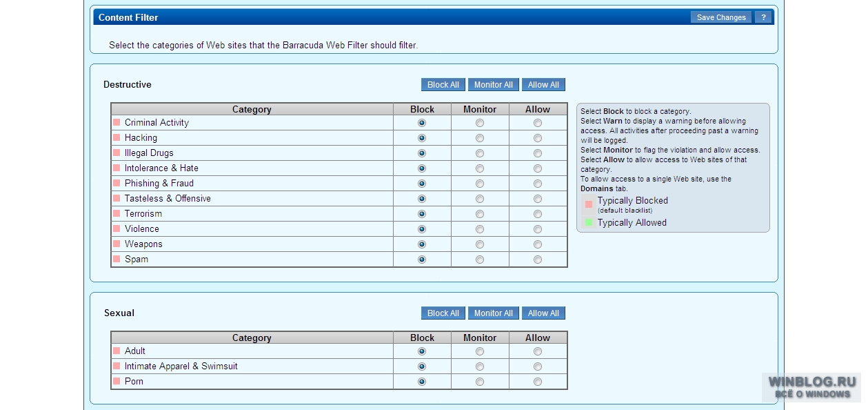Select Block for Spam

coord(422,260)
